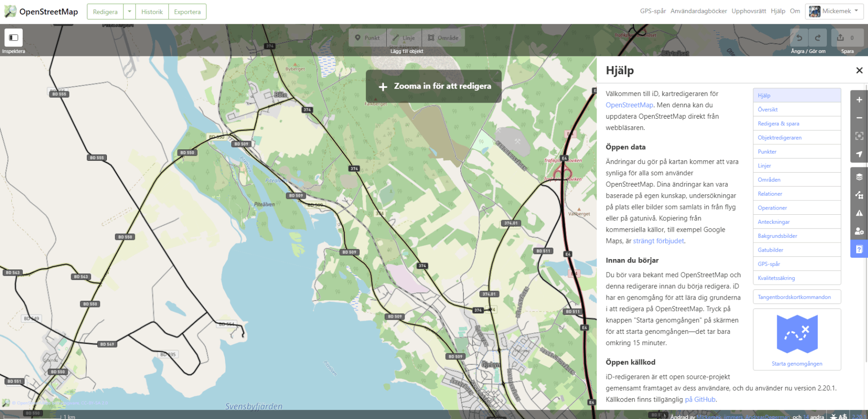Screen dimensions: 868x419
Task: Open the map data panel icon
Action: click(859, 195)
